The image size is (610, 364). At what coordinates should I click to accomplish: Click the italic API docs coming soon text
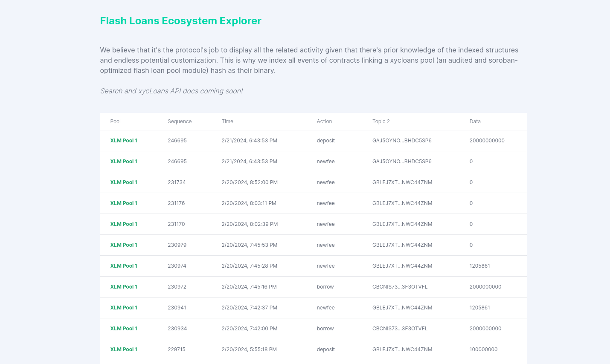point(171,91)
